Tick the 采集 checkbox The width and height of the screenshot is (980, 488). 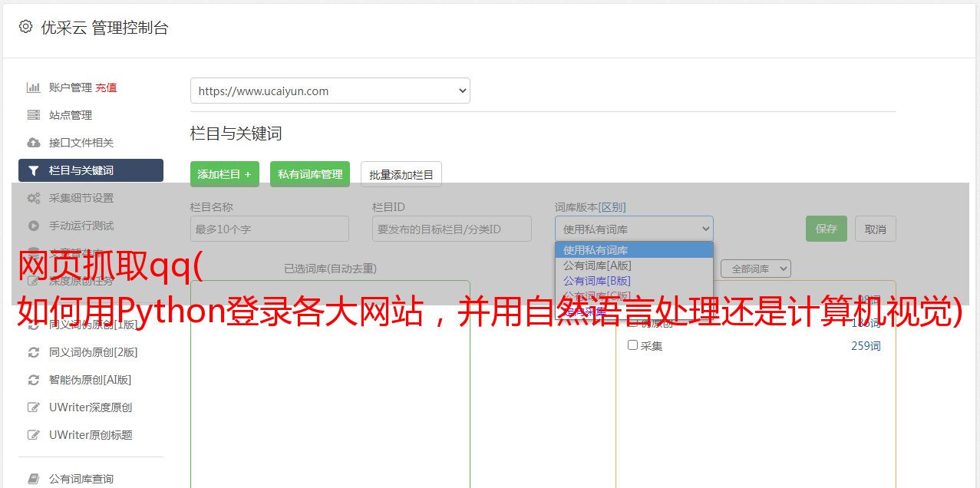coord(633,345)
